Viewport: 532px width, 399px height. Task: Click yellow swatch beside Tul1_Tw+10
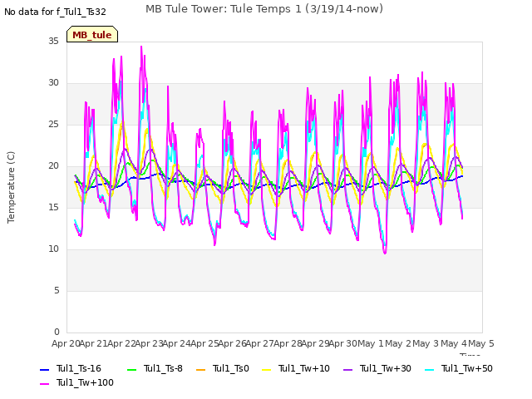click(x=267, y=369)
